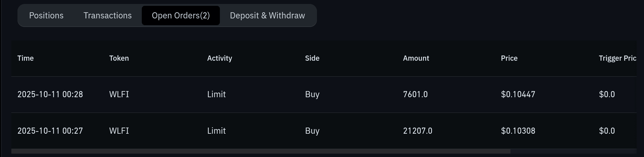Go to Deposit & Withdraw tab
Image resolution: width=644 pixels, height=157 pixels.
point(267,16)
